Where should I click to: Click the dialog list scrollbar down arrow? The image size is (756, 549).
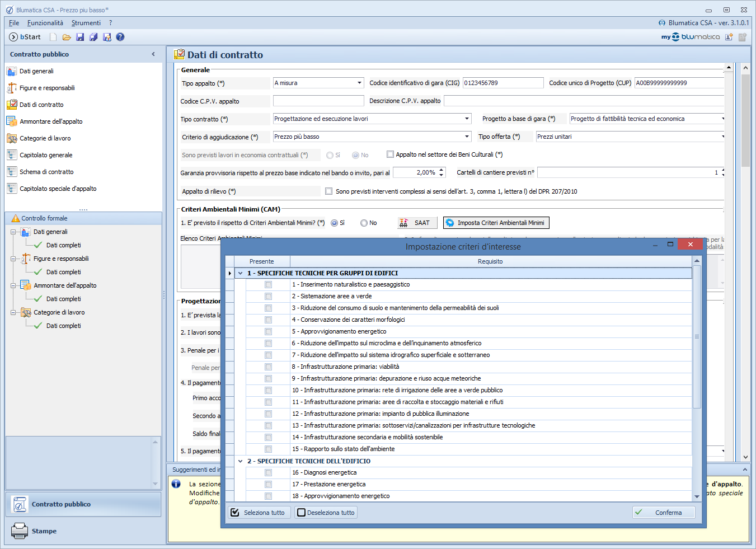click(x=697, y=496)
